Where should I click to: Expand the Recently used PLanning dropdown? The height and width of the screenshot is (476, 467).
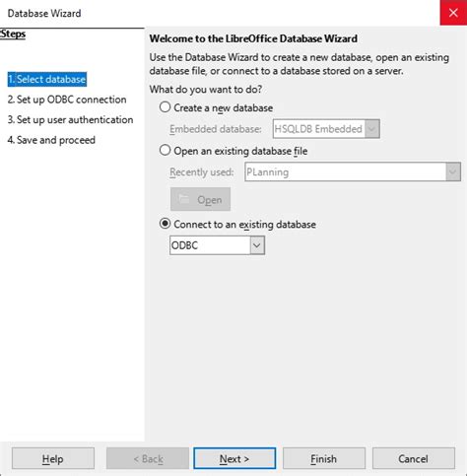click(x=453, y=171)
